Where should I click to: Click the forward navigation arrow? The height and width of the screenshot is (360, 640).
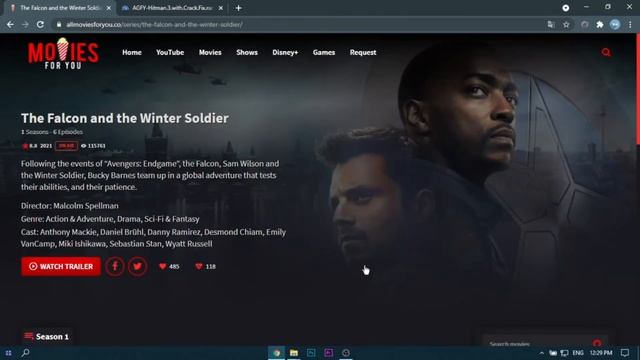click(25, 25)
